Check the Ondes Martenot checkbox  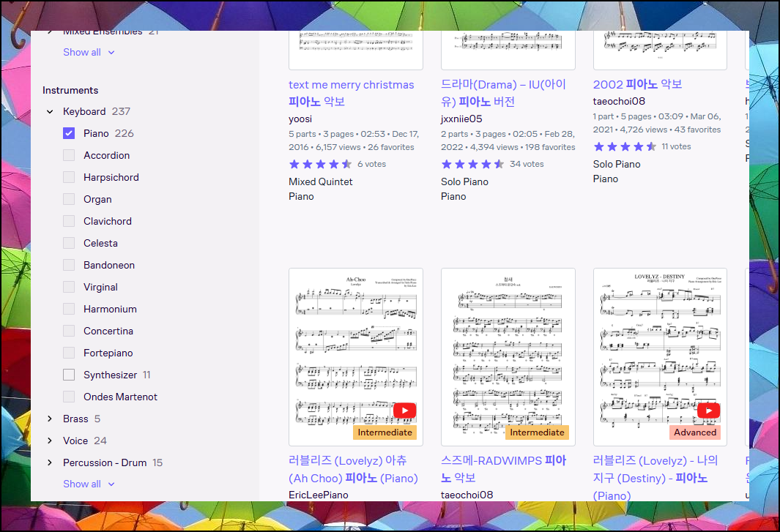coord(69,397)
